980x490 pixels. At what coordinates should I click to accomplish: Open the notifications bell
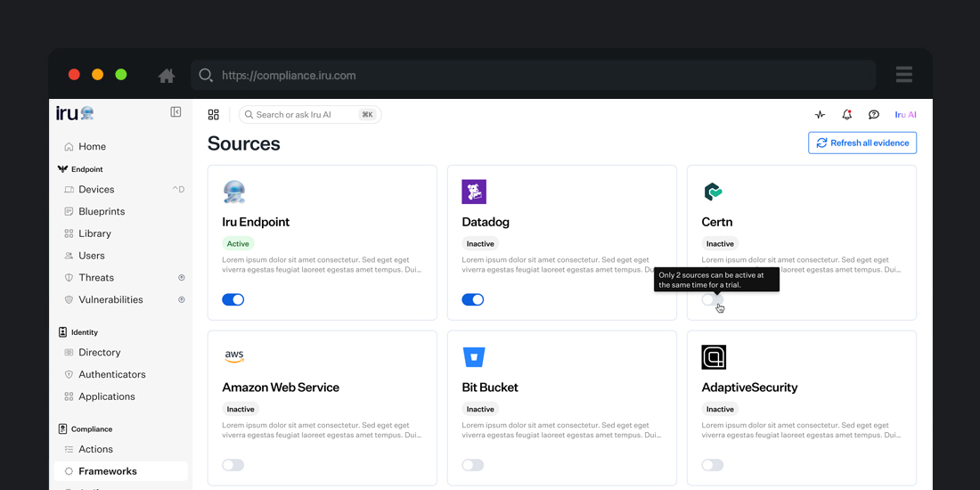tap(847, 114)
